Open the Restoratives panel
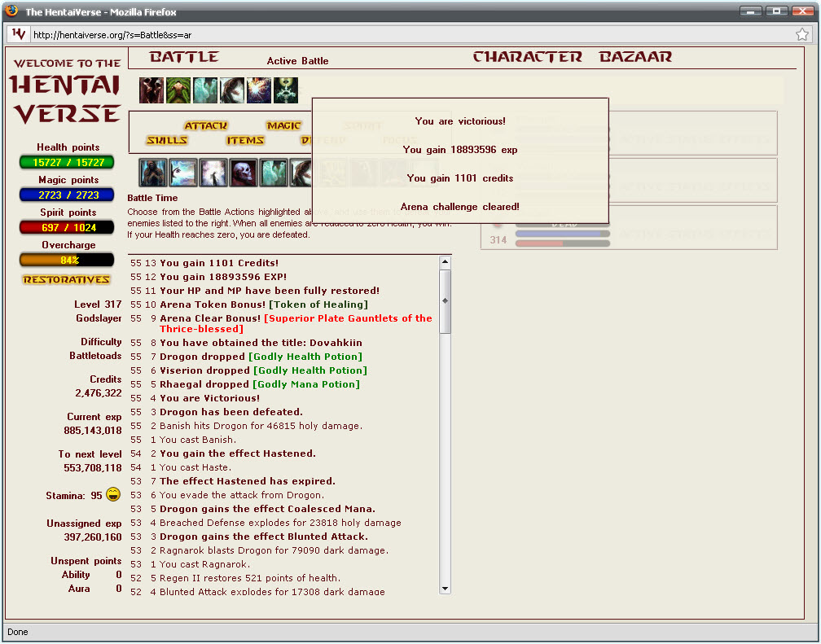 pyautogui.click(x=67, y=279)
